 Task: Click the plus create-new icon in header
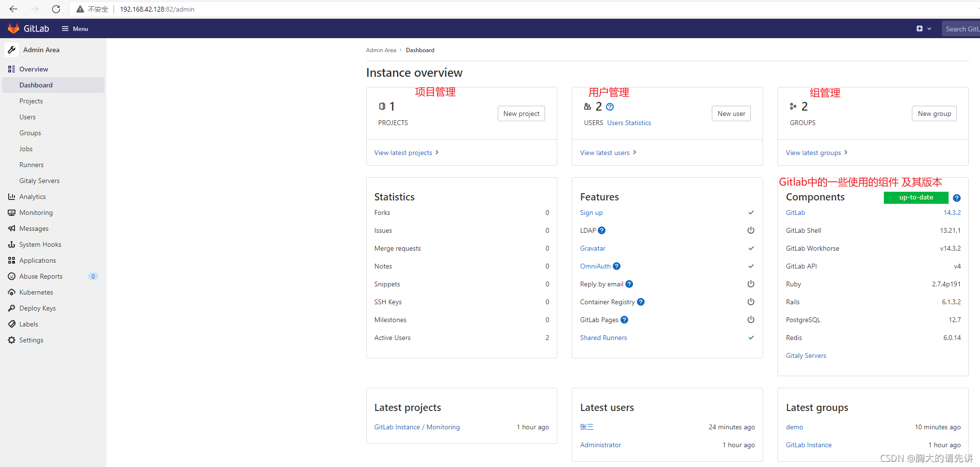(920, 29)
